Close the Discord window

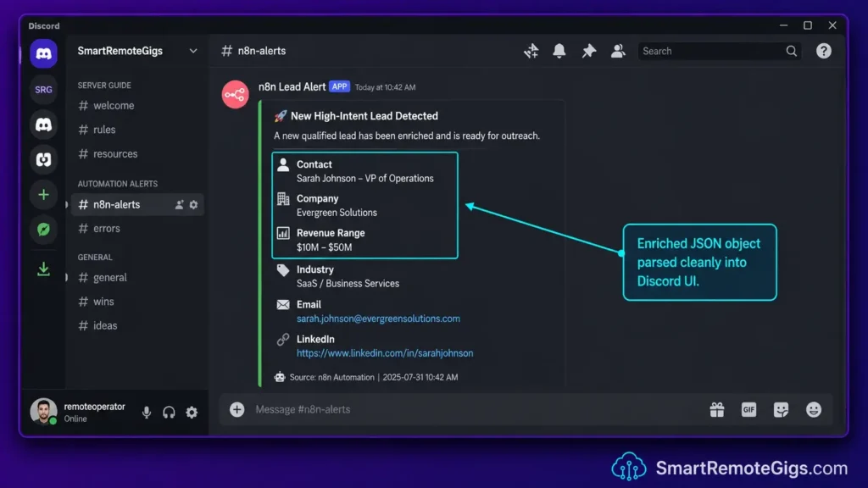coord(832,25)
